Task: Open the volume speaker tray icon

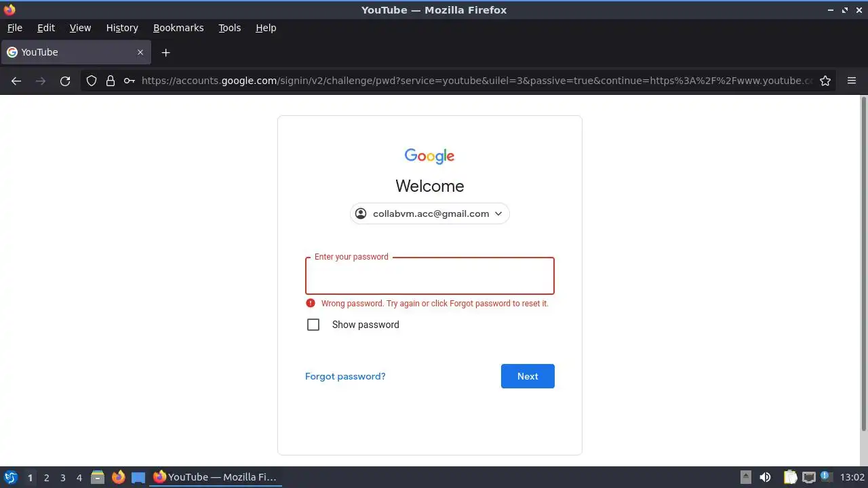Action: click(x=766, y=477)
